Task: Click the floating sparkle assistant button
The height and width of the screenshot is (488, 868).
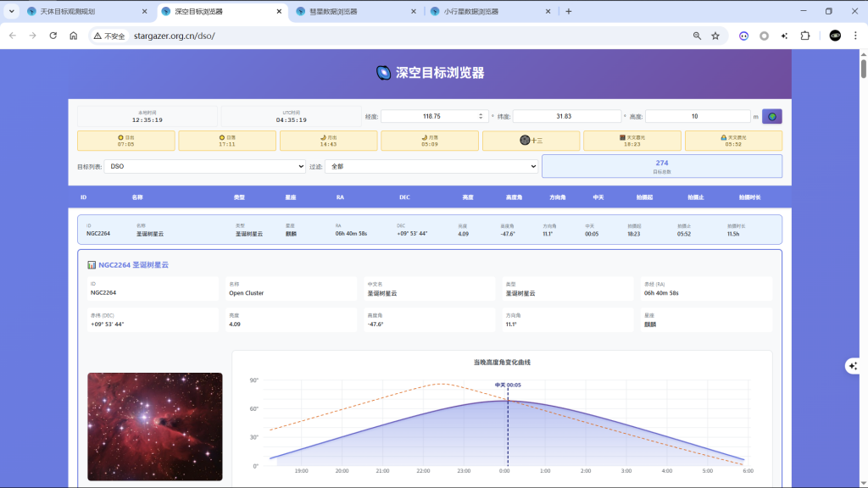Action: (853, 365)
